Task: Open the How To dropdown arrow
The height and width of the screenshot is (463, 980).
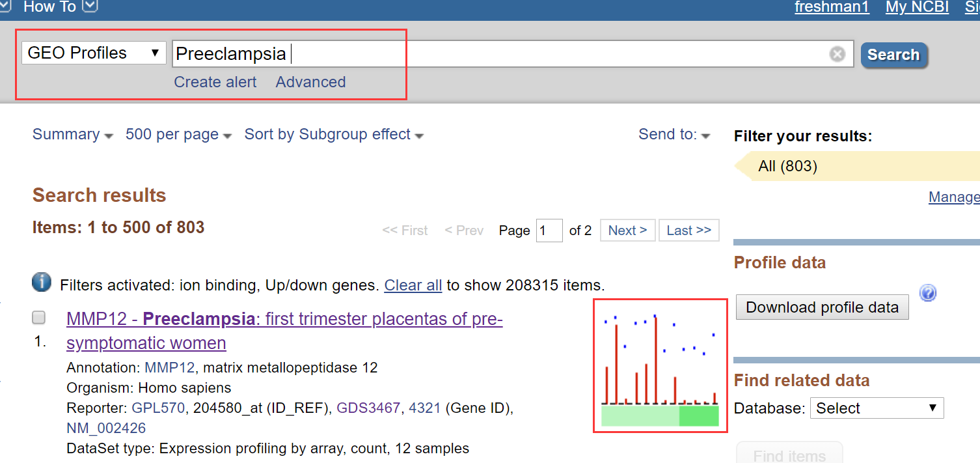Action: point(90,7)
